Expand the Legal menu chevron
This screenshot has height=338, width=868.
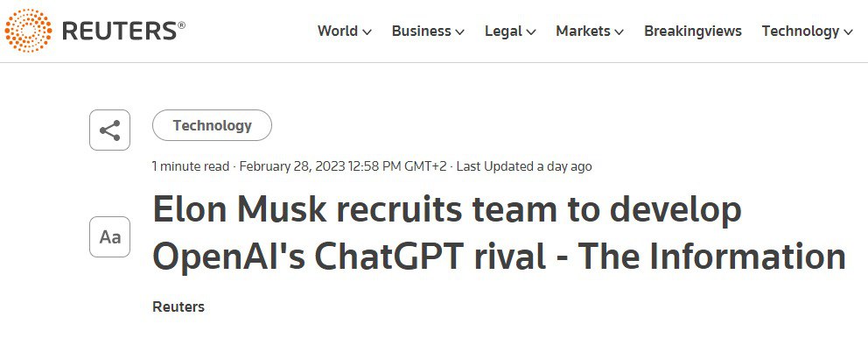click(531, 32)
